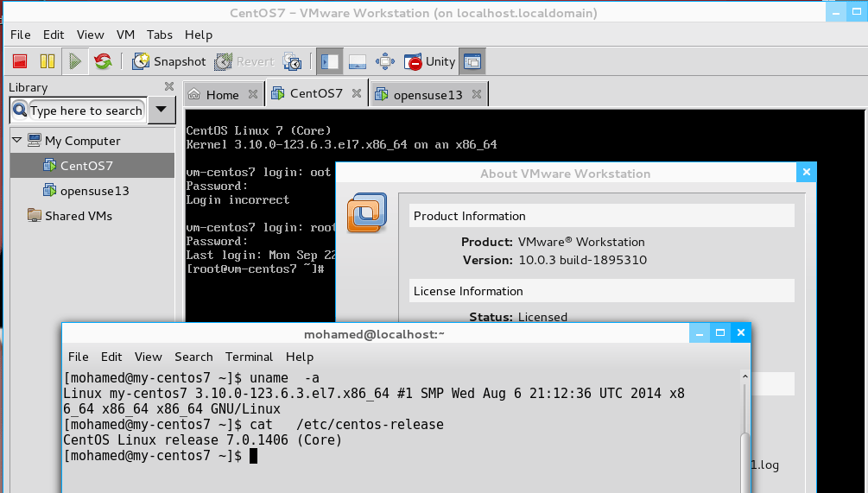Click the green Power On play icon
Viewport: 868px width, 493px height.
[x=75, y=61]
